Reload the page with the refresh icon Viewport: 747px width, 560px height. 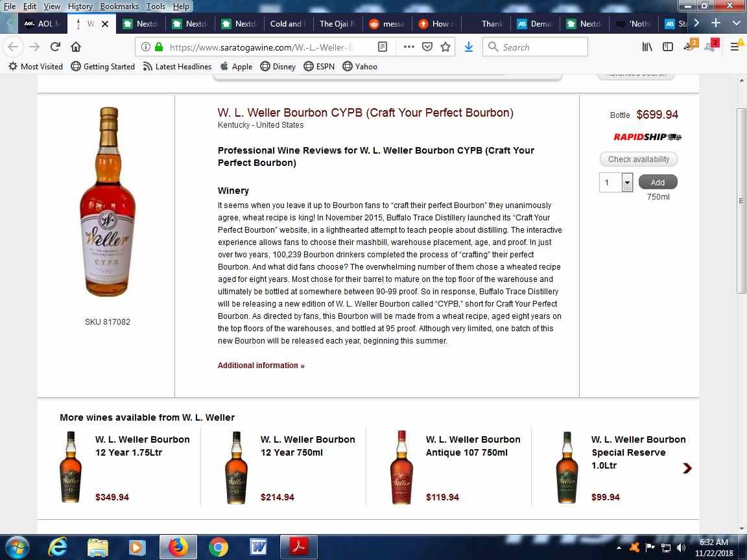[55, 47]
